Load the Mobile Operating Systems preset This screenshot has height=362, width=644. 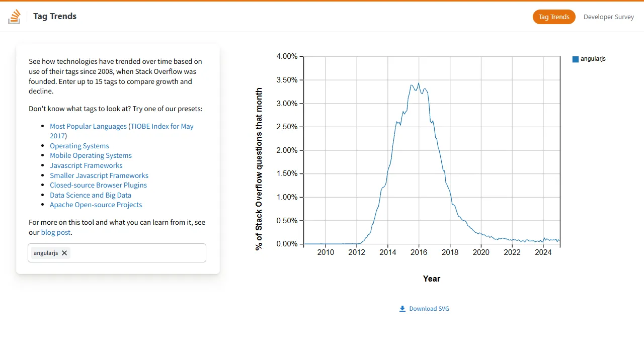click(91, 155)
